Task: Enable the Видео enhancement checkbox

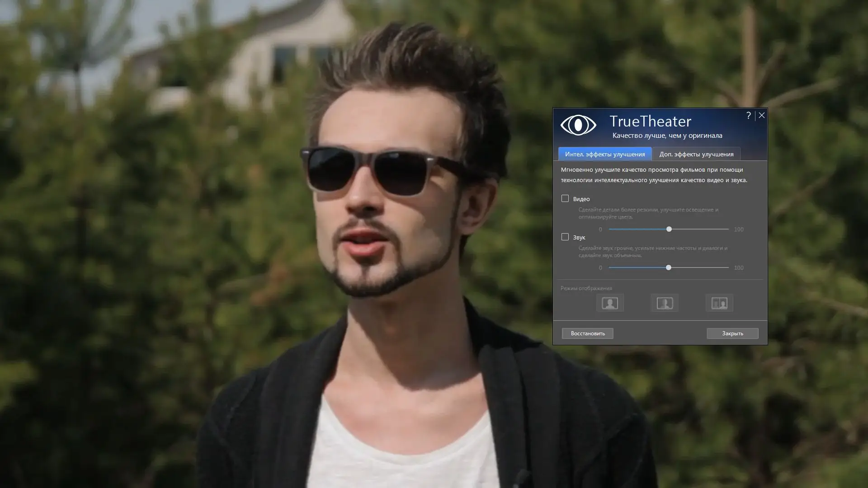Action: click(x=565, y=198)
